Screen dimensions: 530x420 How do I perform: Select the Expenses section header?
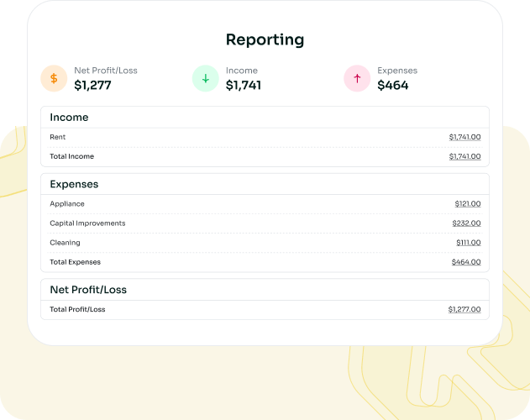click(74, 184)
